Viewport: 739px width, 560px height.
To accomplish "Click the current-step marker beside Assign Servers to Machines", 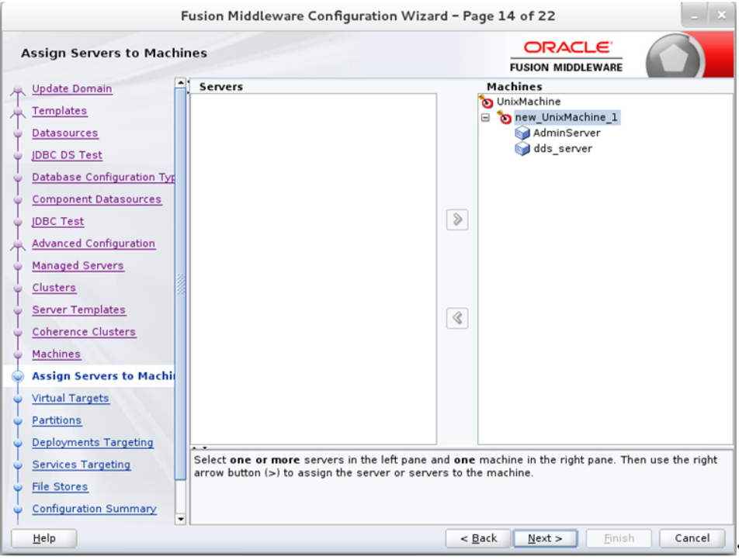I will click(18, 376).
